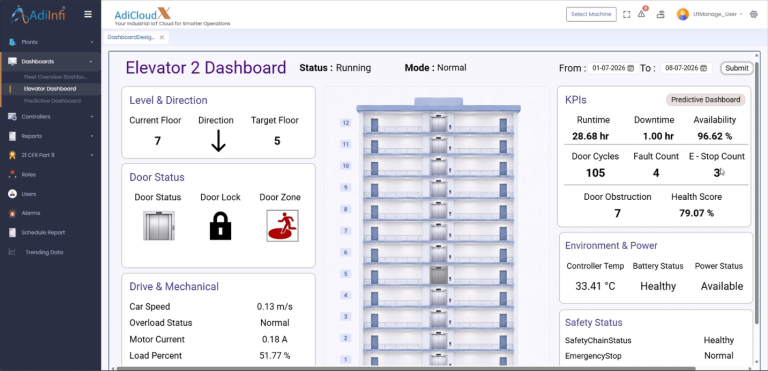
Task: Click the Submit button
Action: [737, 68]
